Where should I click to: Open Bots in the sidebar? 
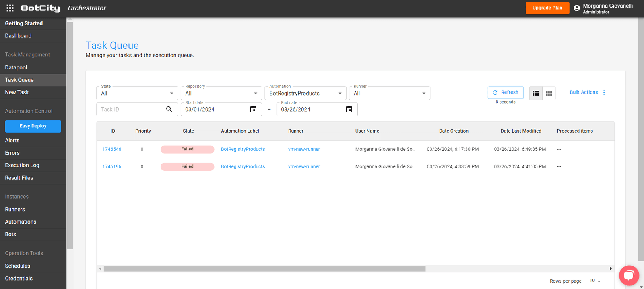[x=10, y=234]
